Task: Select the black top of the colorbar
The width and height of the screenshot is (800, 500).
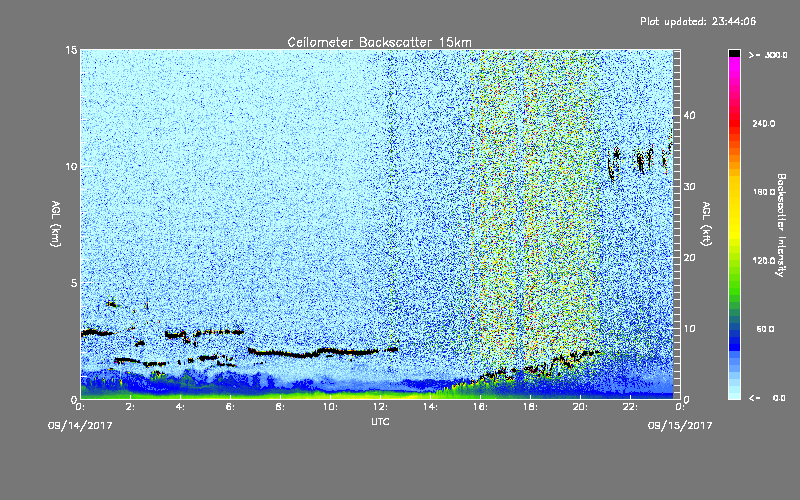Action: coord(734,53)
